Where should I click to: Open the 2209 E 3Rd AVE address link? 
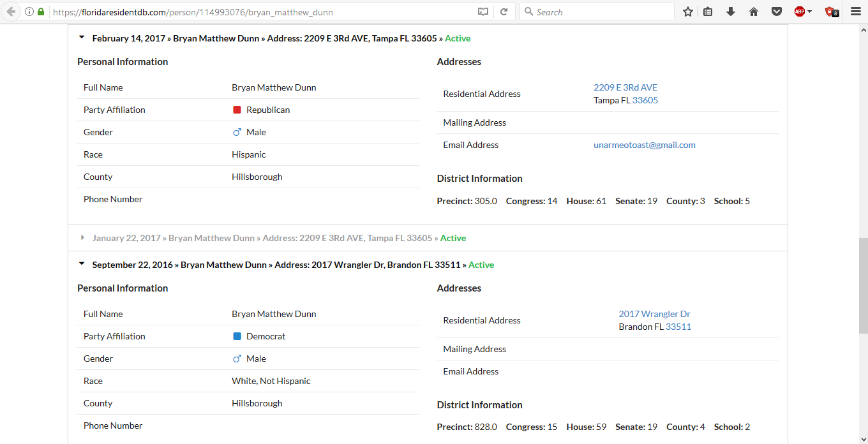click(x=625, y=87)
